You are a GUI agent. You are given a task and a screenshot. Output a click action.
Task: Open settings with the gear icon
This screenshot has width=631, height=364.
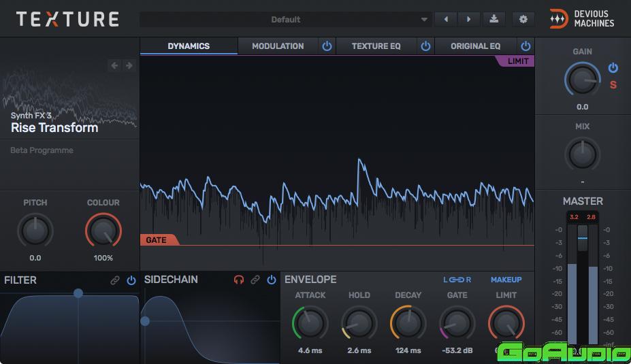[x=523, y=19]
